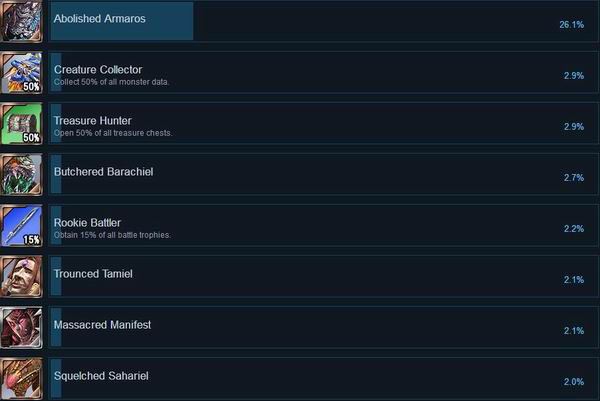
Task: Click the Abolished Armaros achievement icon
Action: [21, 21]
